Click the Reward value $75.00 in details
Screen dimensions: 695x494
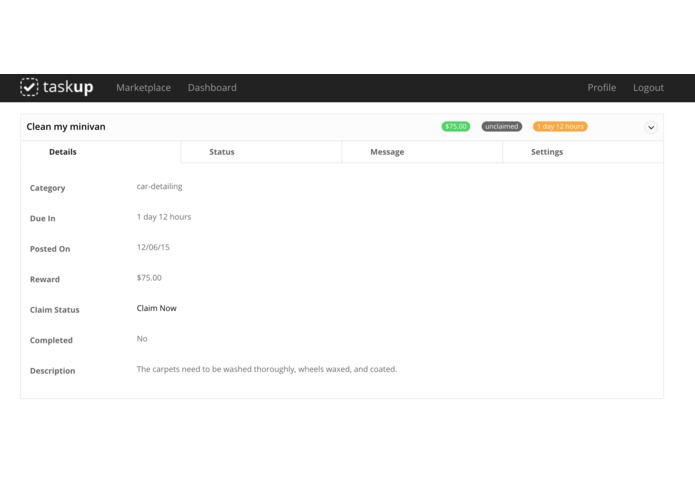[x=149, y=278]
